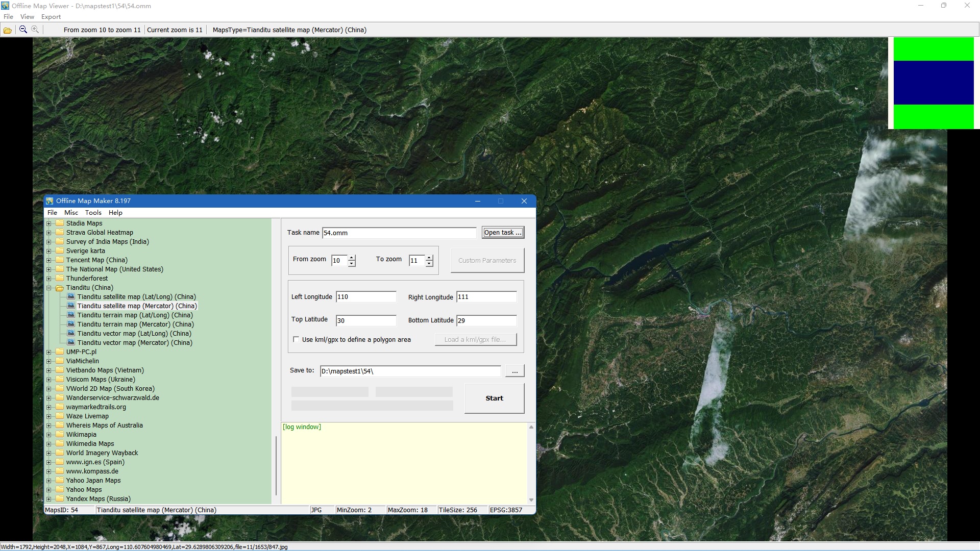Click the Right Longitude input field

coord(486,297)
